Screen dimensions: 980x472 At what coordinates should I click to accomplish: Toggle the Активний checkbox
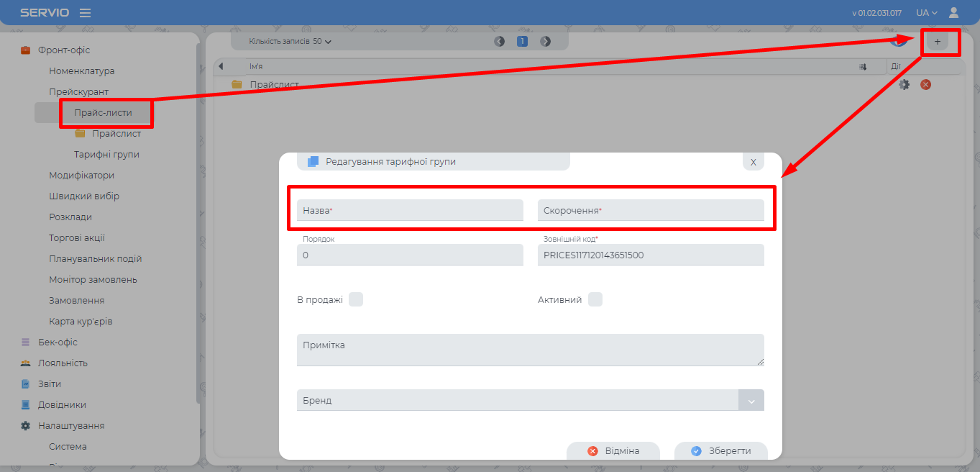(x=595, y=299)
